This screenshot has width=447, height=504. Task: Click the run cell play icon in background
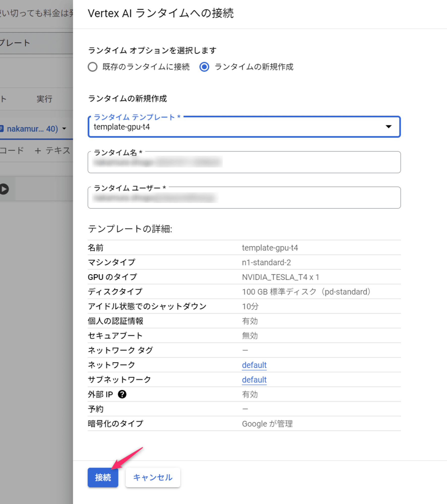[x=4, y=189]
